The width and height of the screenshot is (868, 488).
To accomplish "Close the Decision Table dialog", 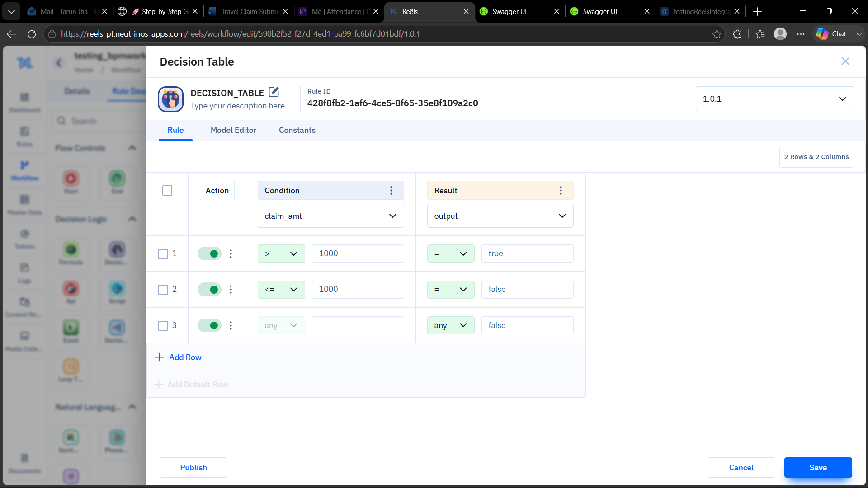I will tap(845, 61).
